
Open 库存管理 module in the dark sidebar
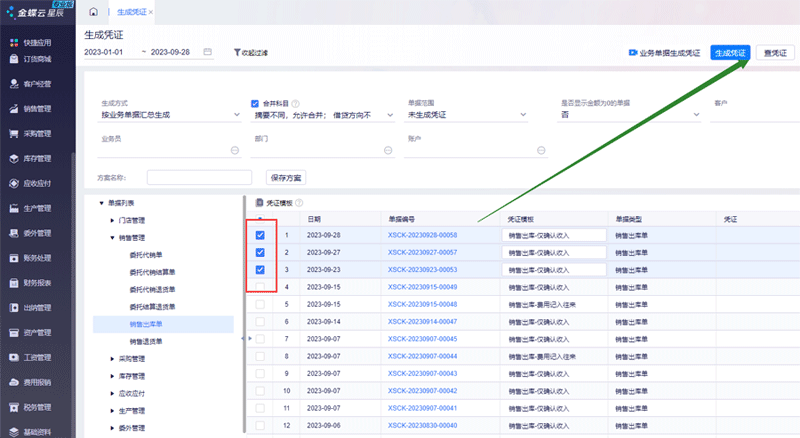[x=31, y=159]
